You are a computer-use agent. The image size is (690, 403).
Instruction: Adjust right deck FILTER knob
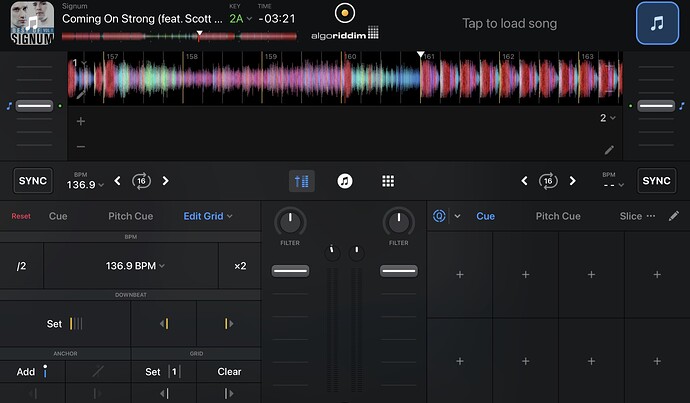pyautogui.click(x=398, y=222)
